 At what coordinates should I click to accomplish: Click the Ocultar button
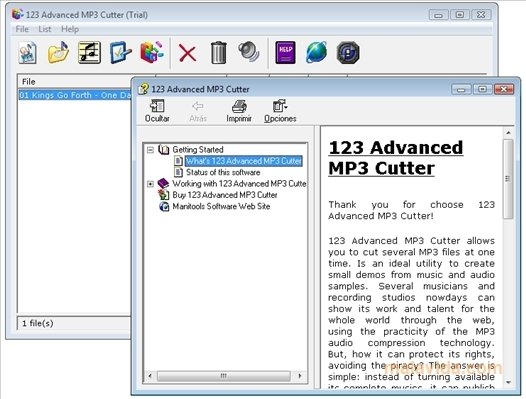tap(157, 111)
